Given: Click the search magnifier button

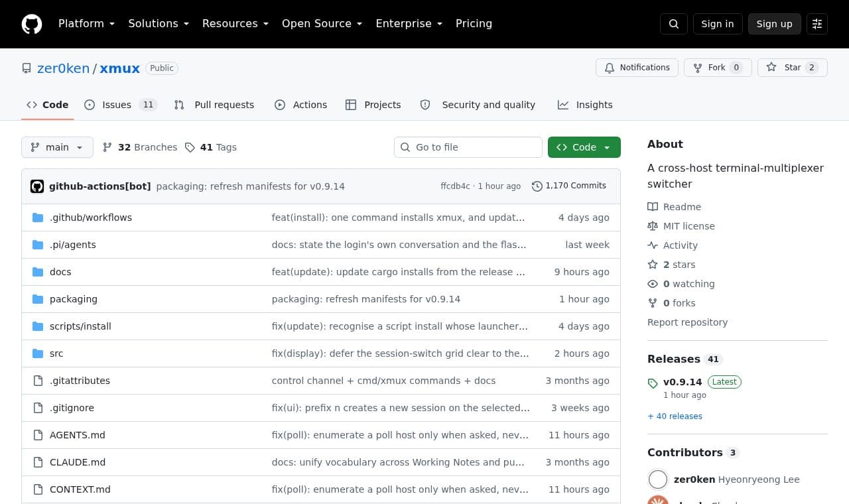Looking at the screenshot, I should 674,24.
